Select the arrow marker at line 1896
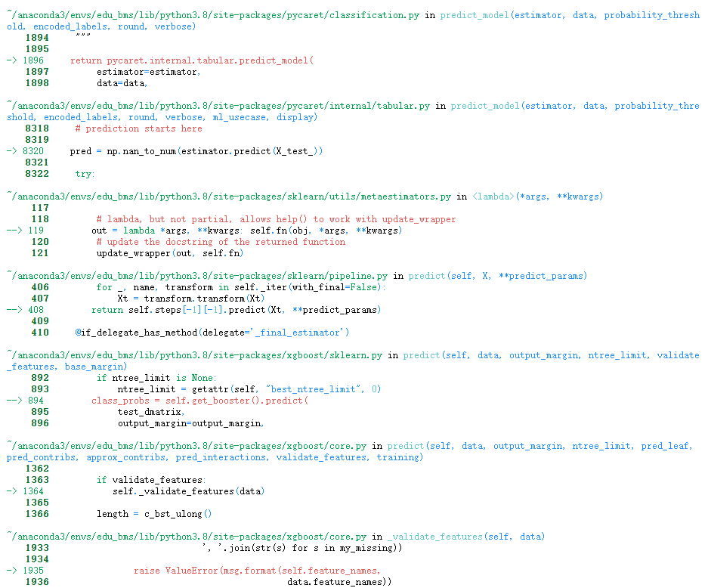 11,60
